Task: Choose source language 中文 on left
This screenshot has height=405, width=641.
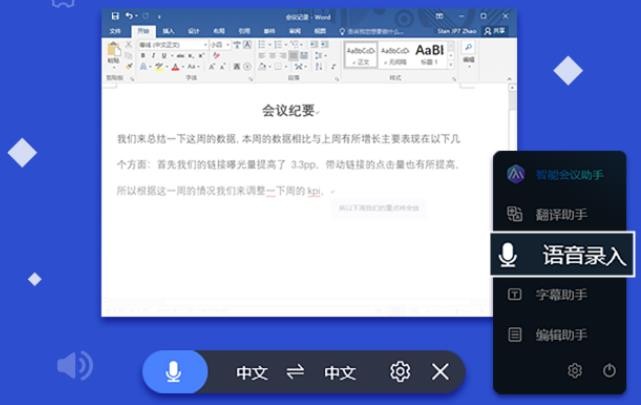Action: click(252, 373)
